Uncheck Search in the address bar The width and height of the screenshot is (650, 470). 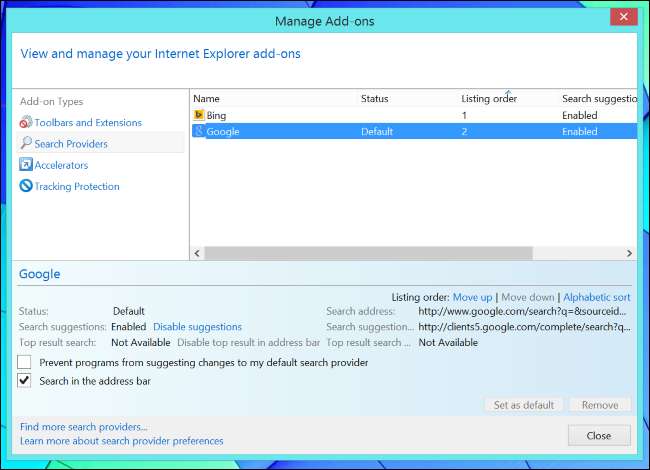point(24,380)
